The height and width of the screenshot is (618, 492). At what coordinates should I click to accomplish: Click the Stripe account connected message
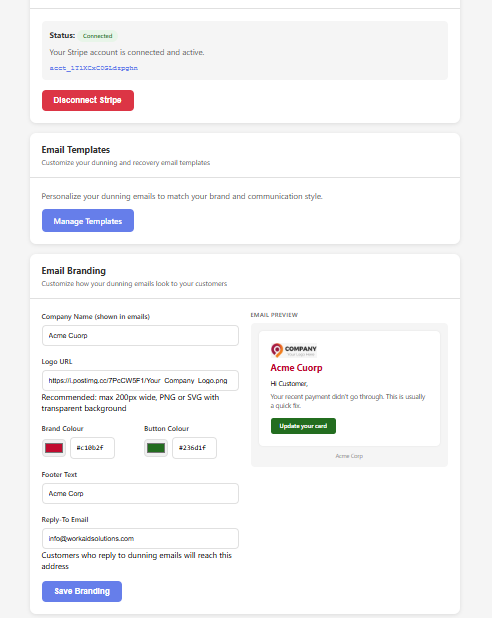[x=127, y=52]
